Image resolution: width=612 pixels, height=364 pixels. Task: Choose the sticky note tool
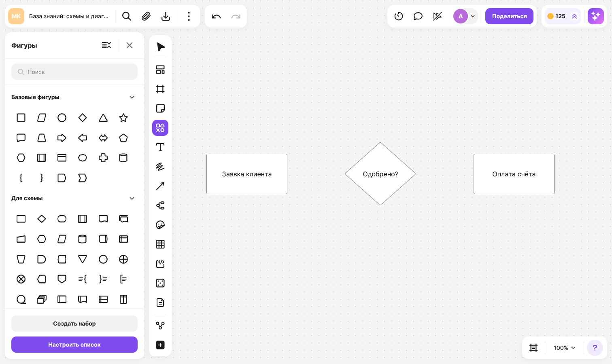(x=160, y=108)
